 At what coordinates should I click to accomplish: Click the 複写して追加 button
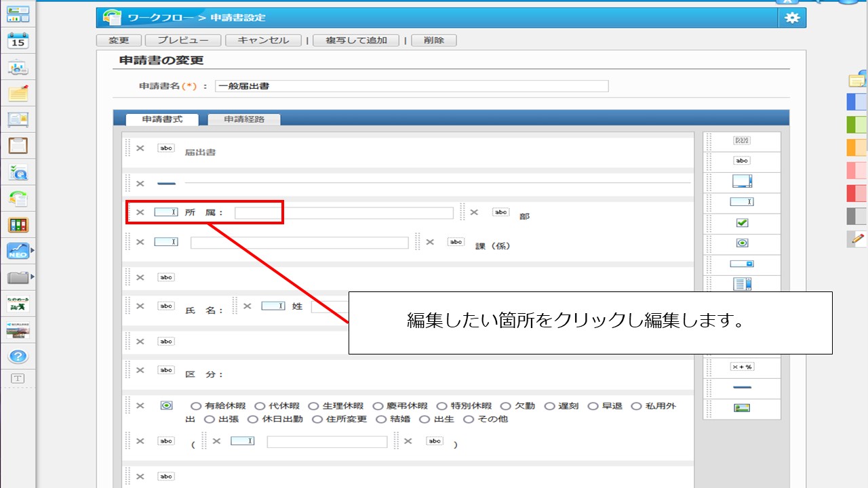click(356, 41)
